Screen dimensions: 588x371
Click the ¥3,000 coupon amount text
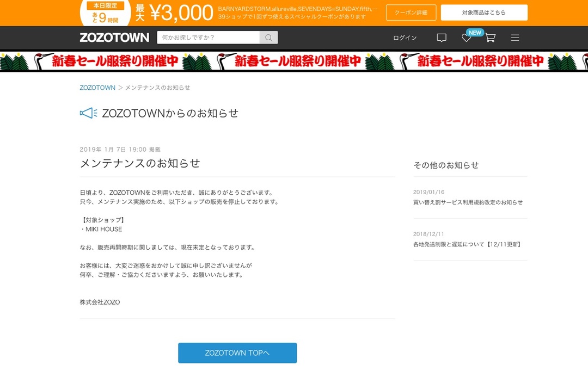181,13
